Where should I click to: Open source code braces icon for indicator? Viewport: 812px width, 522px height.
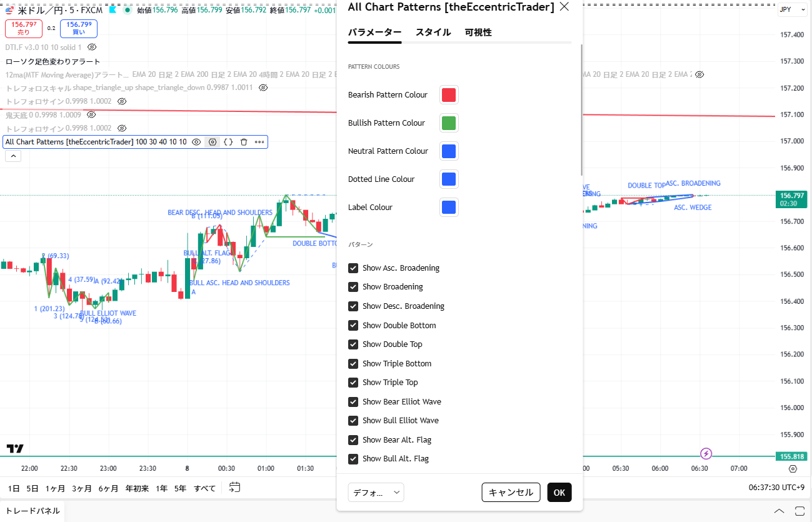(x=228, y=142)
